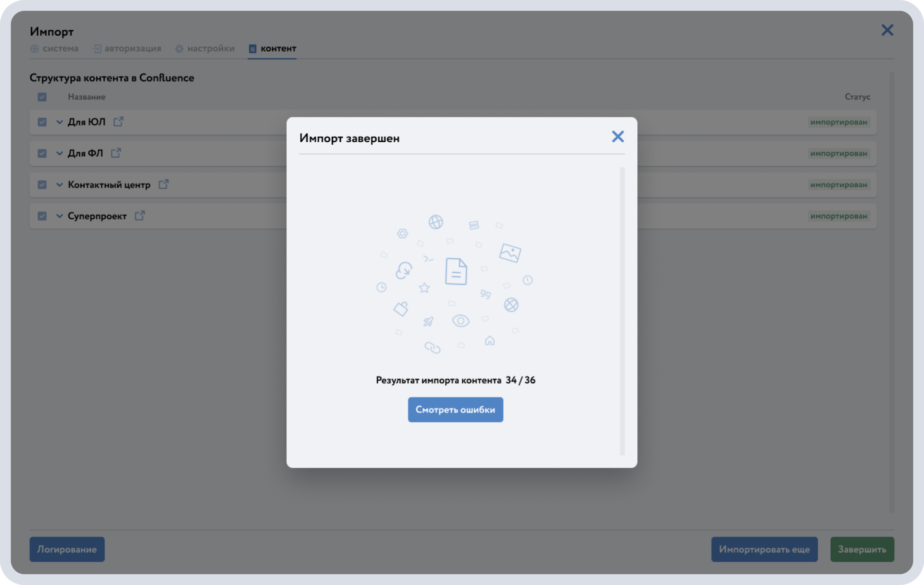Screen dimensions: 924x585
Task: Open external link icon beside Суперпроект
Action: (140, 216)
